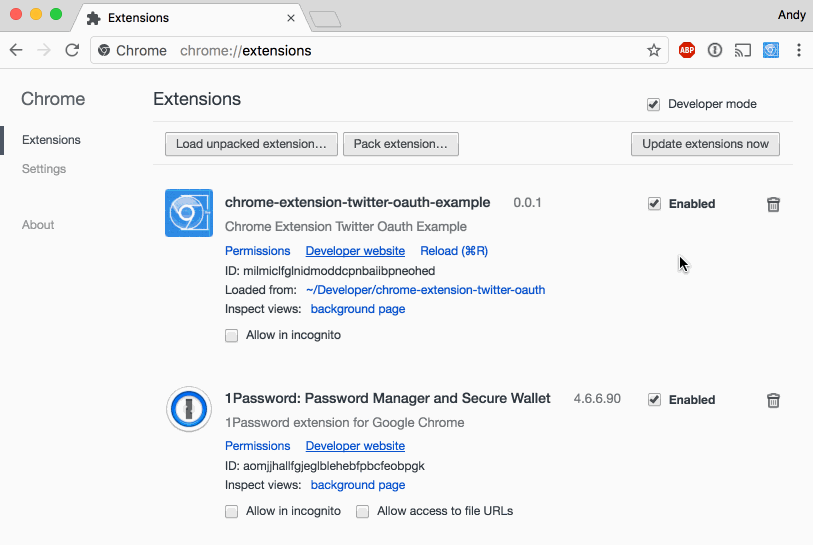Click the puzzle piece icon on Extensions tab

(94, 18)
